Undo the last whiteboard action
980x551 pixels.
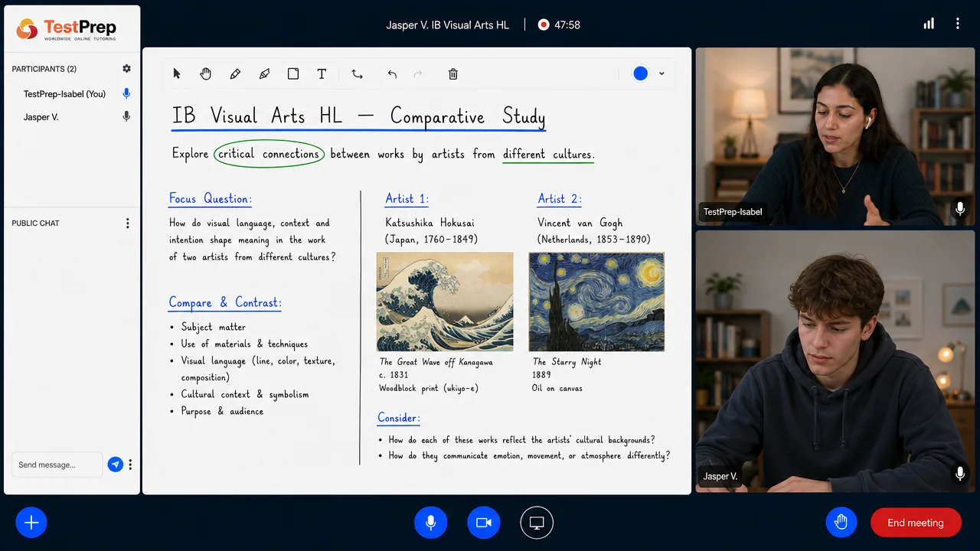[392, 74]
